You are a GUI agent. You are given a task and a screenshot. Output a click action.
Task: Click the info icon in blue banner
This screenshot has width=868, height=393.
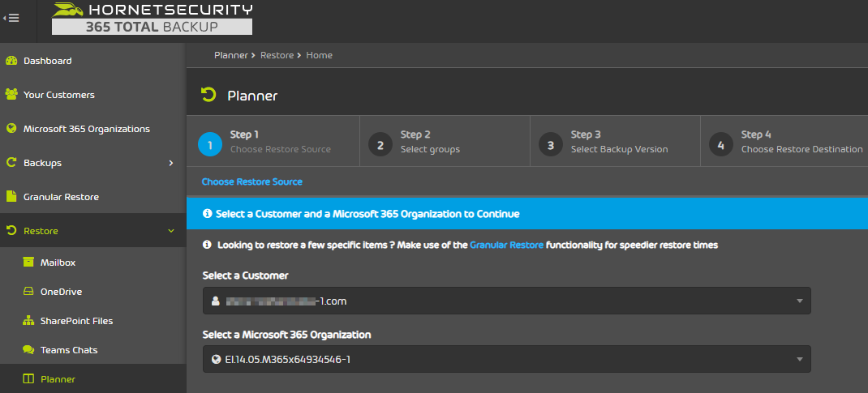[208, 213]
